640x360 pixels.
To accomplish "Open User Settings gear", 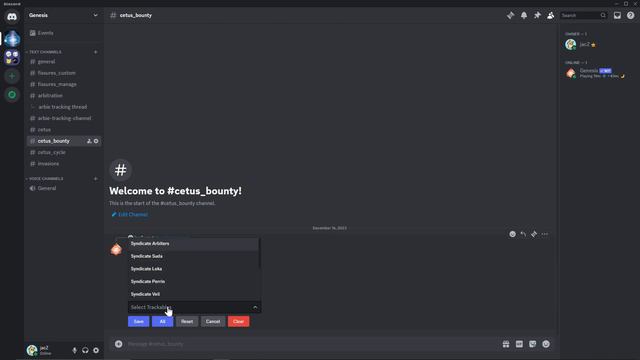I will 96,350.
